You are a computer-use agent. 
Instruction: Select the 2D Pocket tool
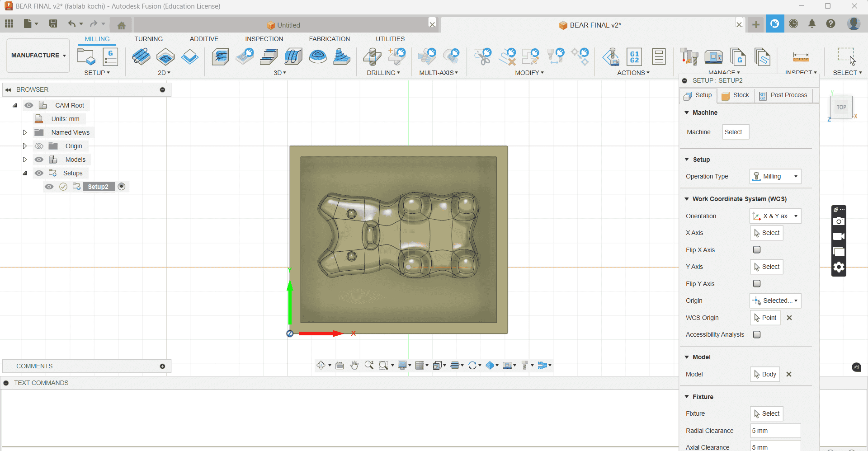click(x=165, y=57)
